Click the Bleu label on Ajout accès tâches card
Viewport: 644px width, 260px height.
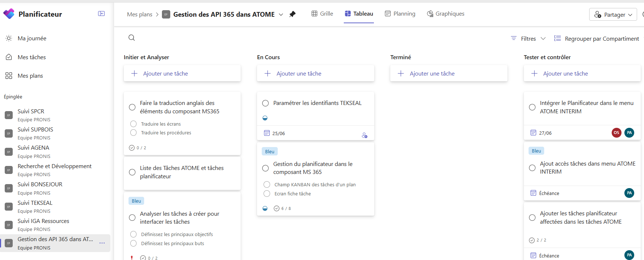point(537,151)
